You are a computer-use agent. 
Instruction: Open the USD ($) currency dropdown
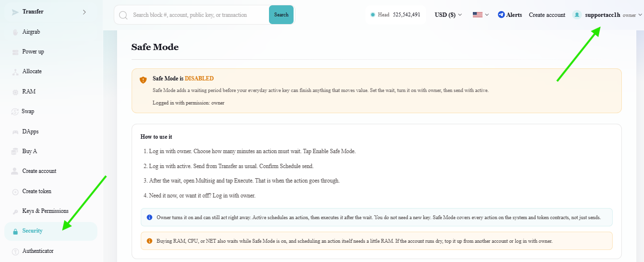(x=448, y=15)
